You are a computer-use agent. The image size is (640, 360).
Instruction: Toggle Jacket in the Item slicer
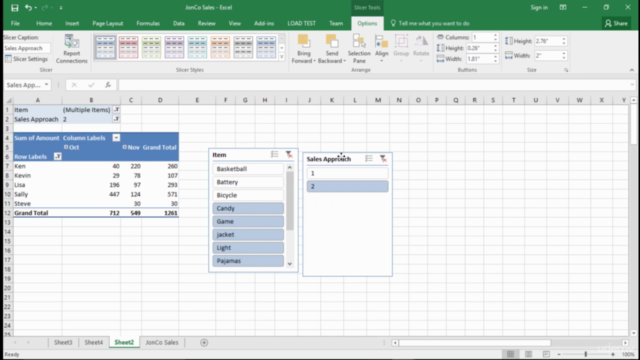coord(248,234)
